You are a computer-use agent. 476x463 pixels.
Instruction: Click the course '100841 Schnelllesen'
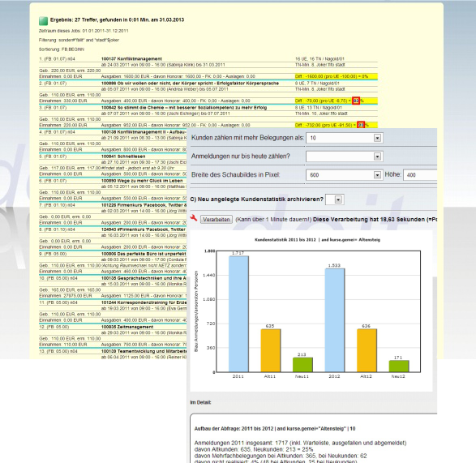[123, 156]
